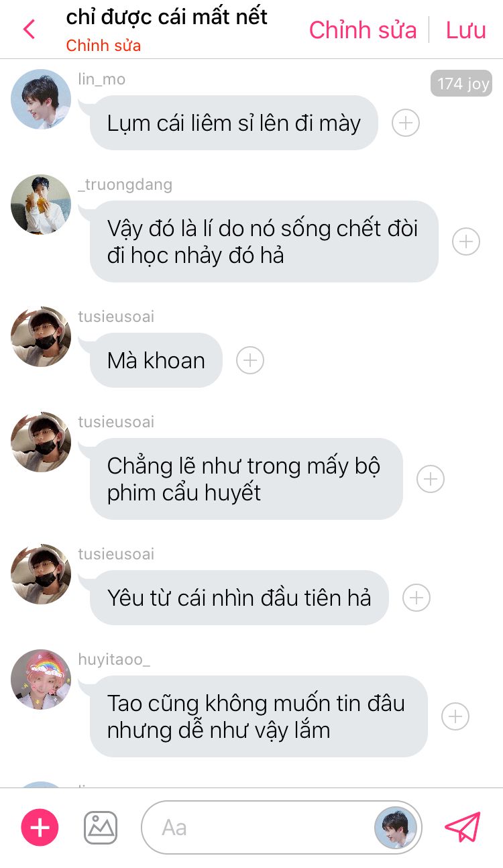Tap plus beside "Vậy đó là lí do" message
Image resolution: width=503 pixels, height=868 pixels.
[x=466, y=241]
